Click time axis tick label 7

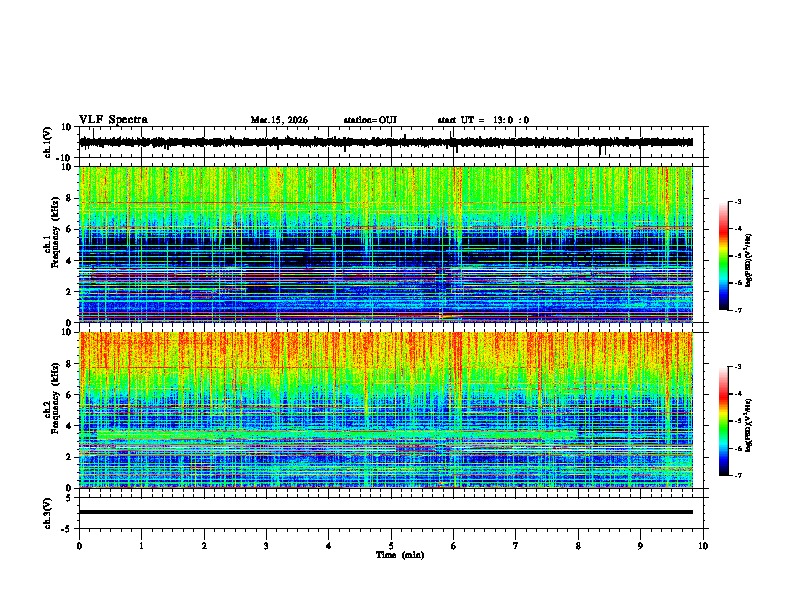[516, 546]
